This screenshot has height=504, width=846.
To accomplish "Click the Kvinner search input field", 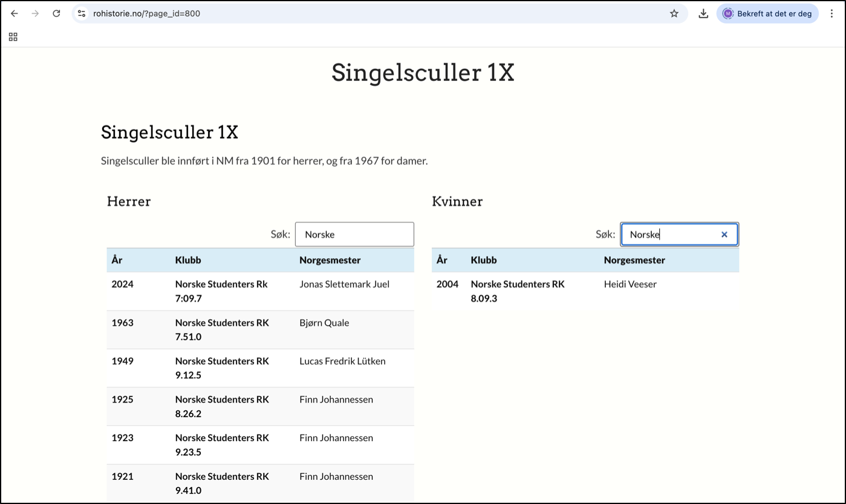I will pos(671,234).
